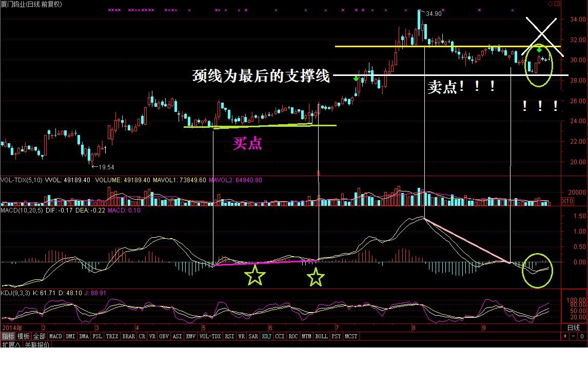Click the 34.90 peak price label
Image resolution: width=588 pixels, height=386 pixels.
pyautogui.click(x=434, y=14)
